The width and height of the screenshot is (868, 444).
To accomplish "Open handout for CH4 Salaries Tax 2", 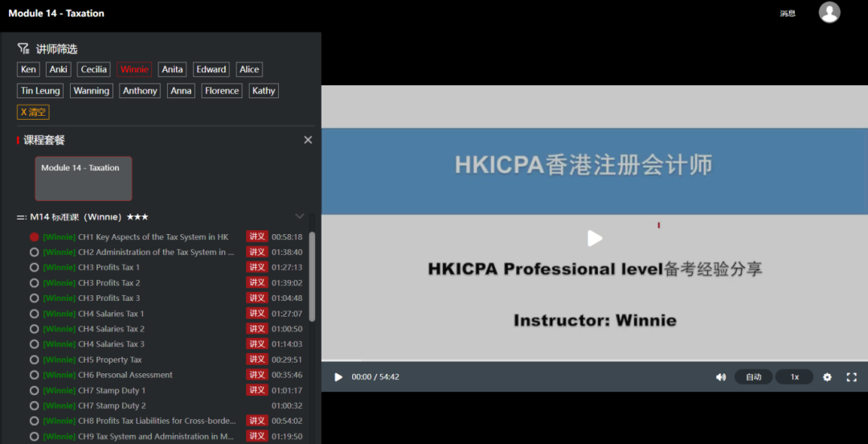I will (257, 329).
